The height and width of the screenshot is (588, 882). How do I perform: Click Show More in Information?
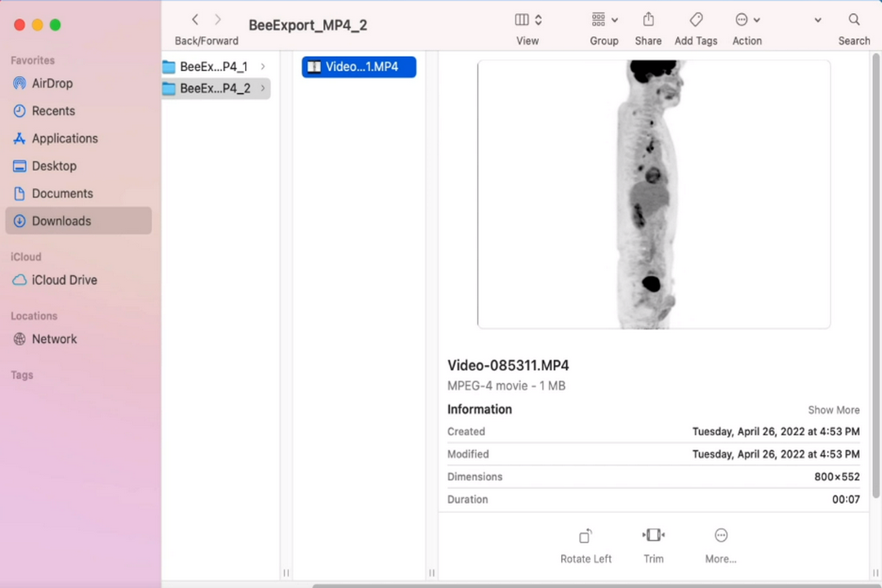click(x=833, y=410)
